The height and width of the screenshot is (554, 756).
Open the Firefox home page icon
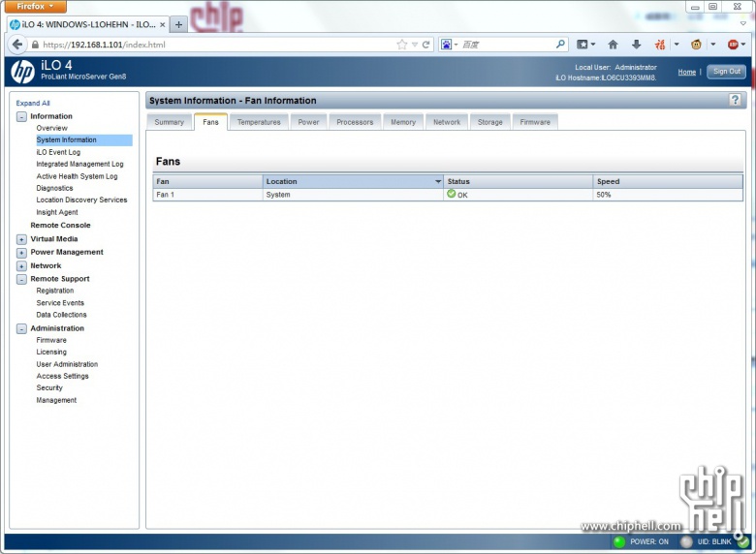[613, 45]
